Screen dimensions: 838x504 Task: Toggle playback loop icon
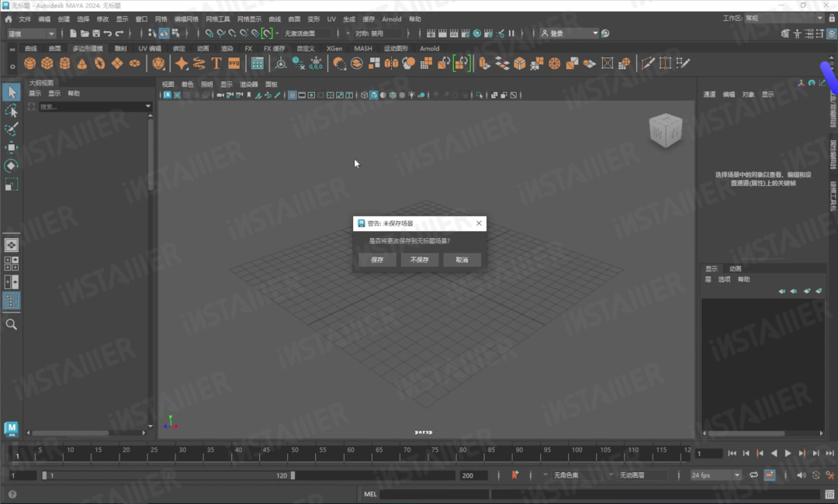click(753, 475)
